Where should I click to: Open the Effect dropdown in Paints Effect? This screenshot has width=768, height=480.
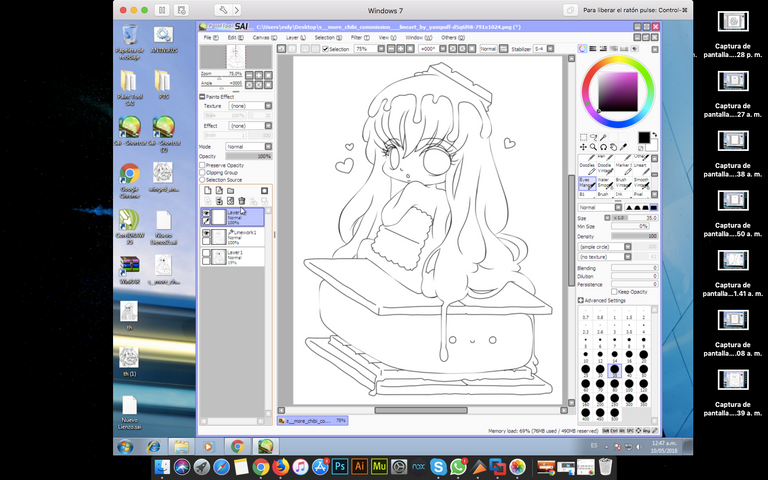click(x=250, y=126)
